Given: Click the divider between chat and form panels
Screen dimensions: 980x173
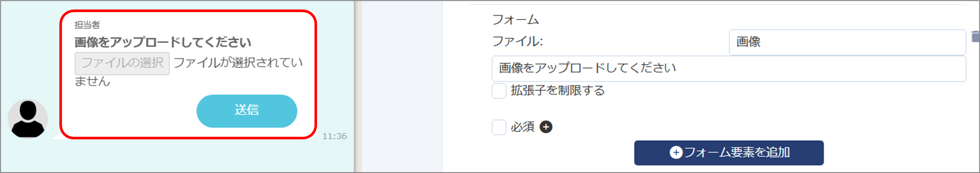Looking at the screenshot, I should pyautogui.click(x=358, y=86).
